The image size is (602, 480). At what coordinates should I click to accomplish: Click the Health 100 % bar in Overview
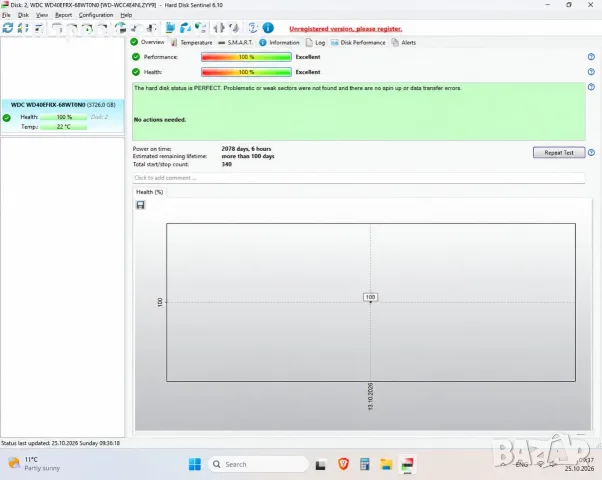(x=246, y=72)
